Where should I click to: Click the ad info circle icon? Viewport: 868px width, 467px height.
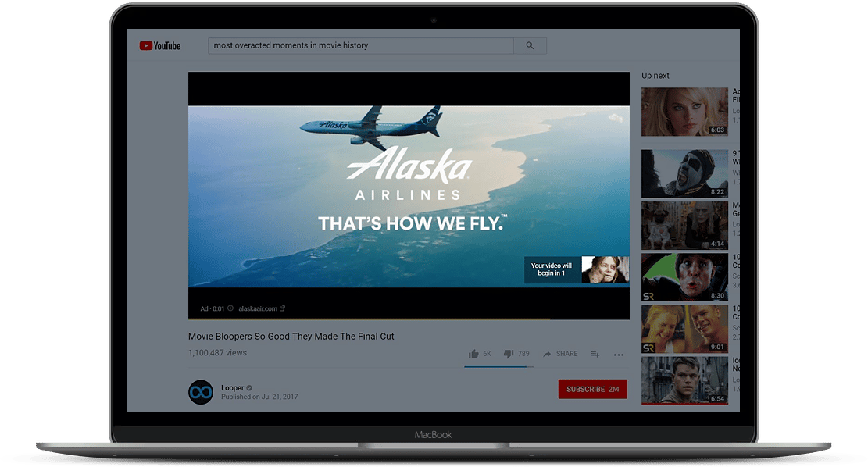tap(230, 308)
